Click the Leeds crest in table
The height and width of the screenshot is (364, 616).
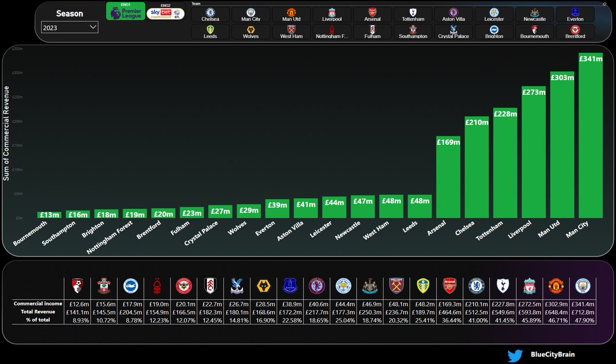[422, 285]
